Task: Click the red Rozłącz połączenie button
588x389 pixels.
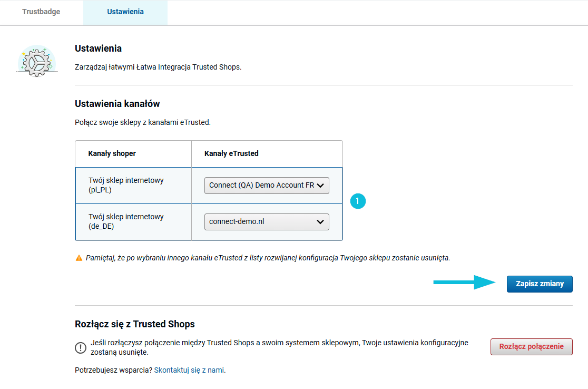Action: pyautogui.click(x=532, y=347)
